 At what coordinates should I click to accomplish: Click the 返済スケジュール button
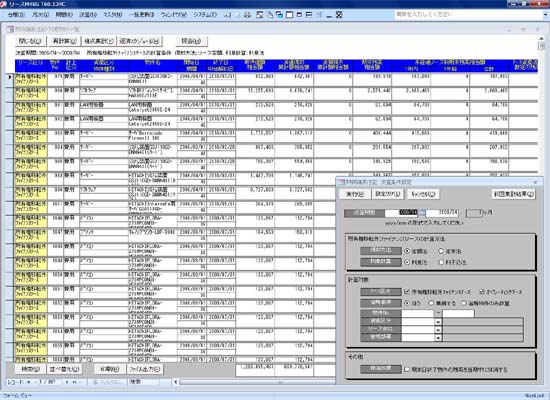(140, 41)
